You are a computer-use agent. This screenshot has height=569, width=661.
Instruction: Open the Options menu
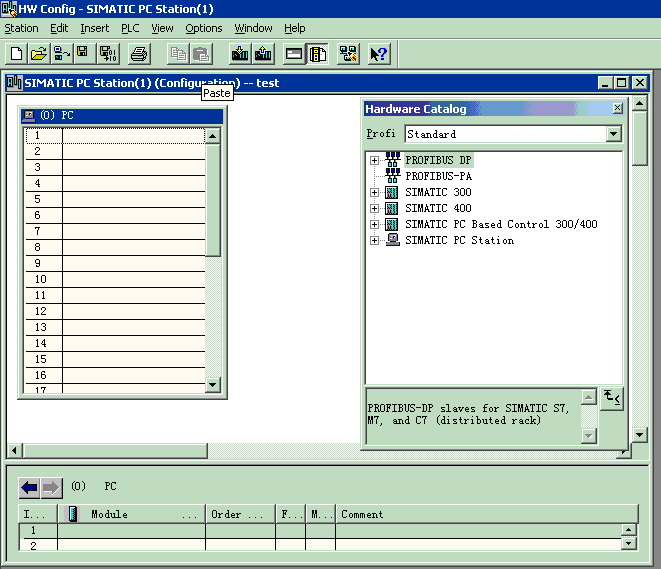pos(204,28)
